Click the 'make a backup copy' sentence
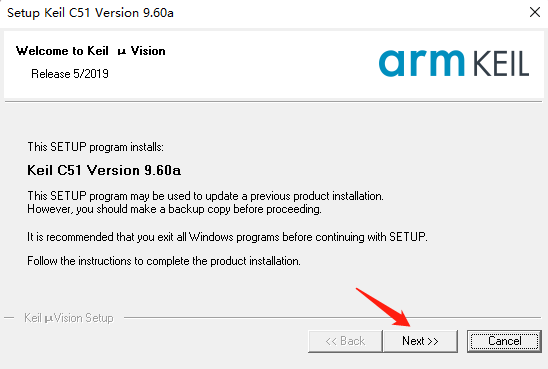Viewport: 548px width, 369px height. [x=174, y=209]
